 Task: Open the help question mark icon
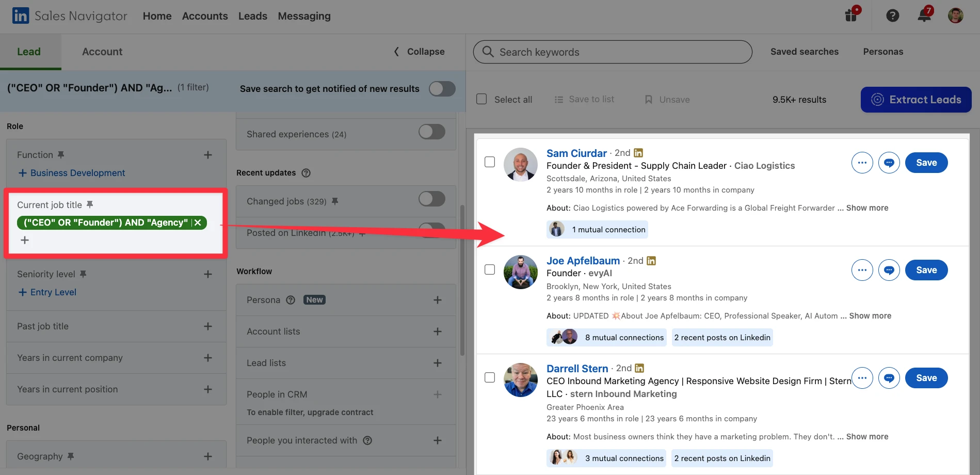(893, 15)
